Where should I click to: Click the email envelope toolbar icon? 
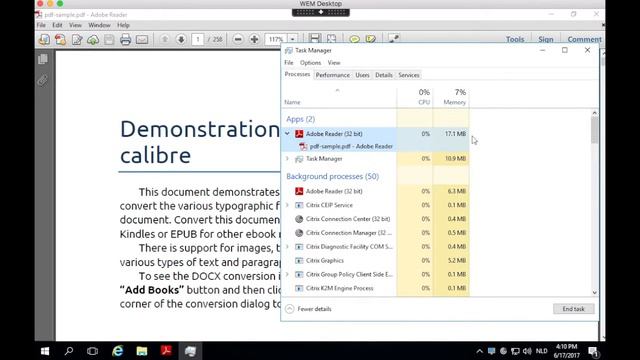pyautogui.click(x=142, y=39)
